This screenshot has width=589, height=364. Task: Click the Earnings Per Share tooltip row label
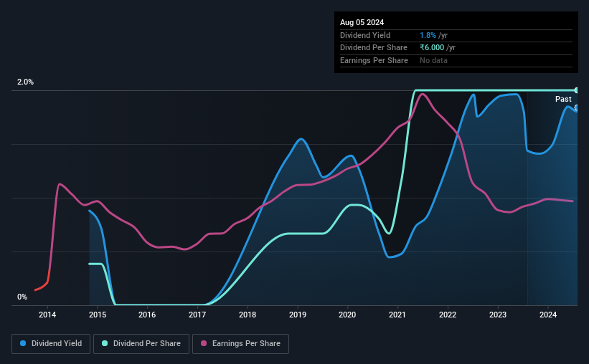tap(374, 60)
